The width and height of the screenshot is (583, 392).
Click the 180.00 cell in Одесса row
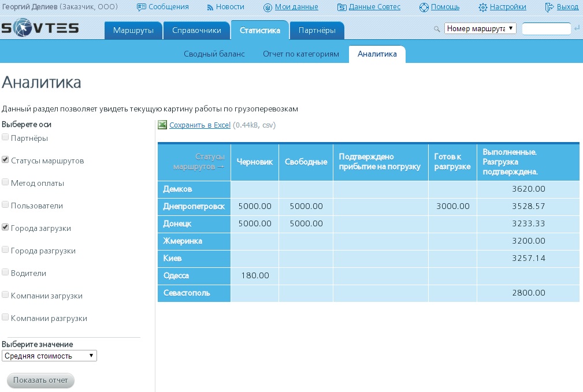[255, 275]
